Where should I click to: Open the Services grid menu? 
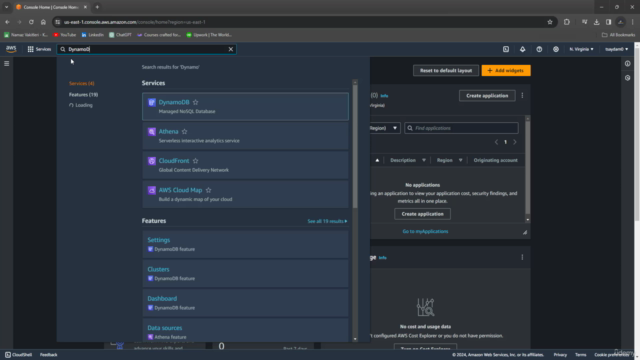click(39, 49)
